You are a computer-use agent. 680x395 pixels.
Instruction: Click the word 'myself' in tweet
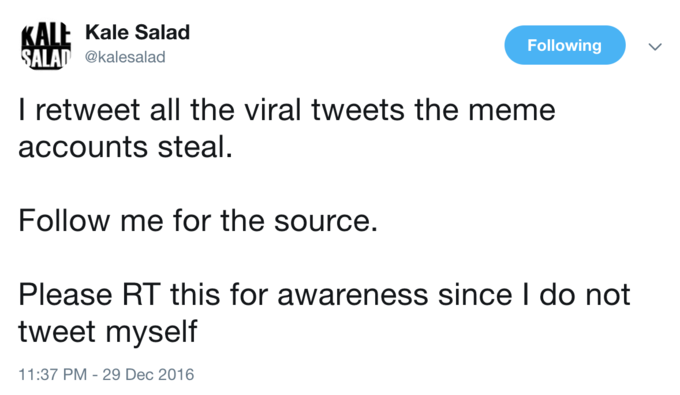(x=151, y=333)
